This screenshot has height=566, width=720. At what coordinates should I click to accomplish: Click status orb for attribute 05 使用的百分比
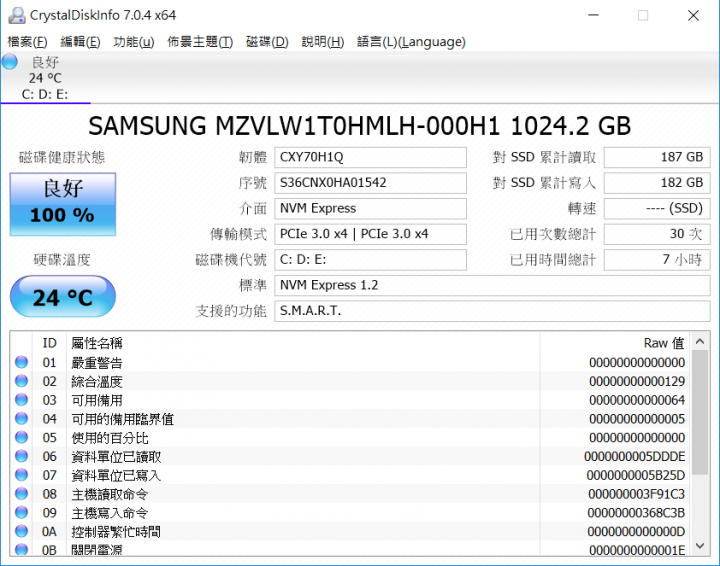pyautogui.click(x=22, y=437)
